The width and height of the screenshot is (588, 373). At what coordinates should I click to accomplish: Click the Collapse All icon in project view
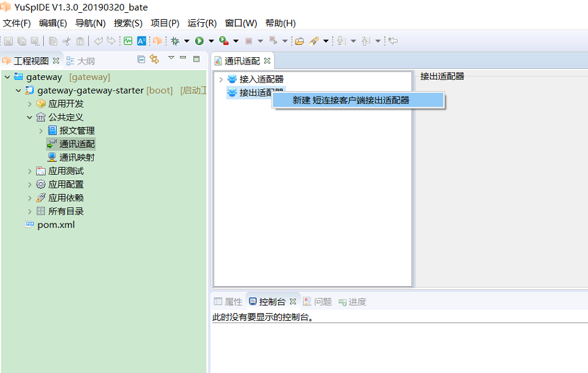click(141, 60)
